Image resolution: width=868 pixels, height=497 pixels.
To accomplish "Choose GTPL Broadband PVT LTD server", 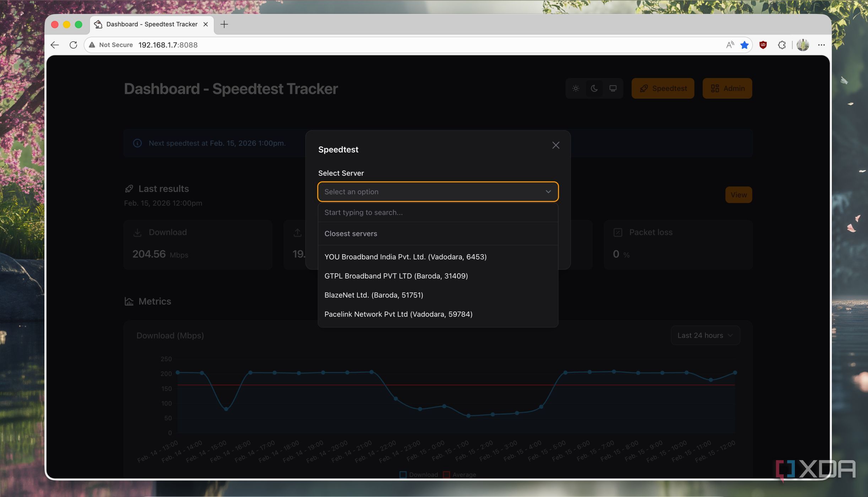I will click(438, 276).
